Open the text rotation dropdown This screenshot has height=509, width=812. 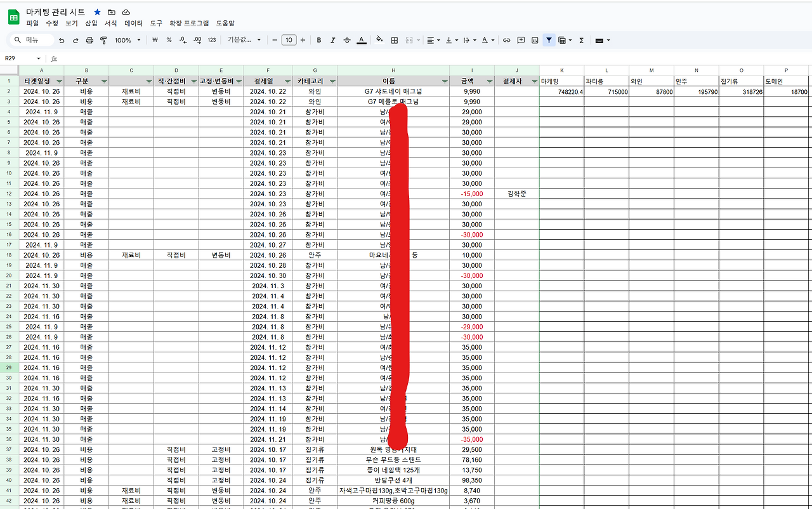coord(488,40)
